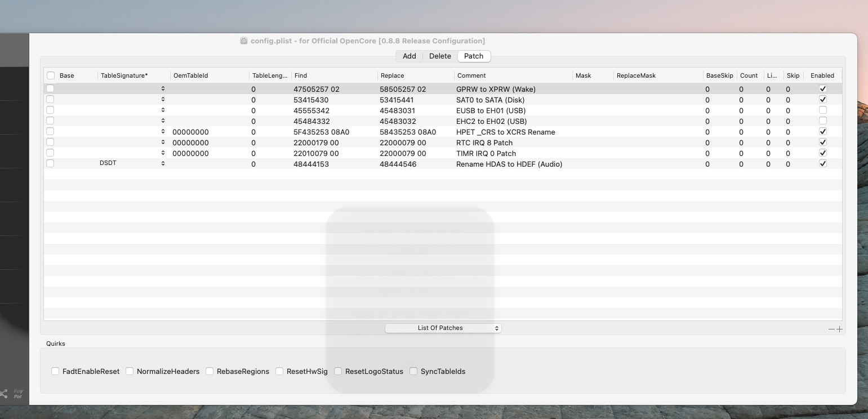
Task: Select the row checkbox for RTC IRQ 8 Patch
Action: pyautogui.click(x=50, y=142)
